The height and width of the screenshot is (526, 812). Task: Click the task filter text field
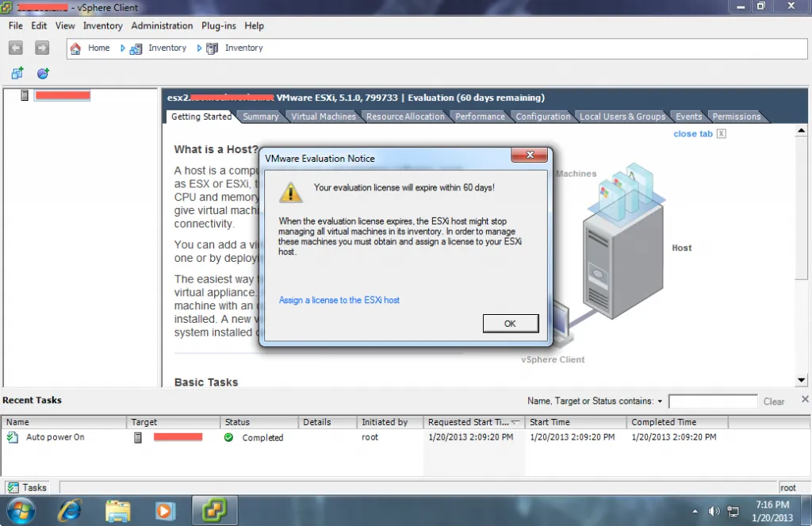pos(713,401)
